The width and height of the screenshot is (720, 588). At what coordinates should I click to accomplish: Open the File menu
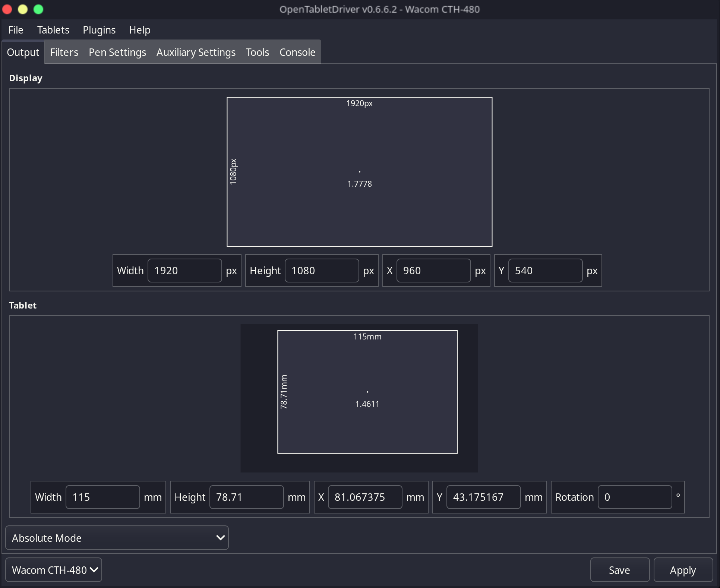click(x=16, y=30)
